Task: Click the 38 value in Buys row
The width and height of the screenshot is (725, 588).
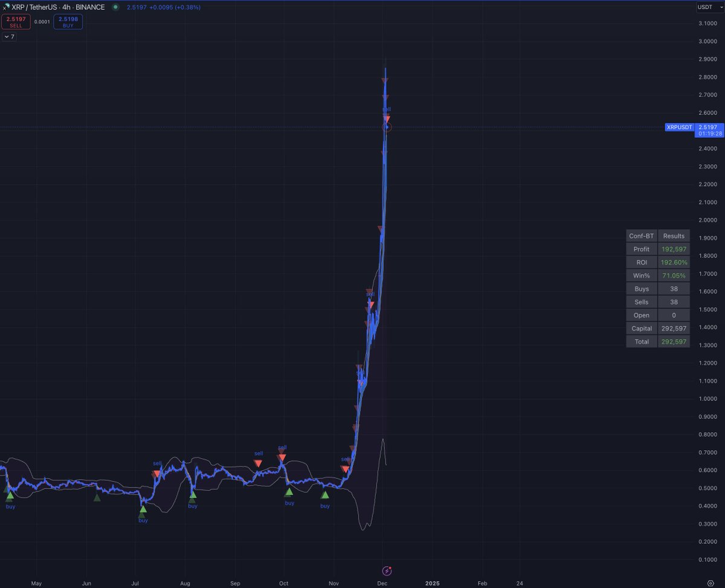Action: pyautogui.click(x=674, y=289)
